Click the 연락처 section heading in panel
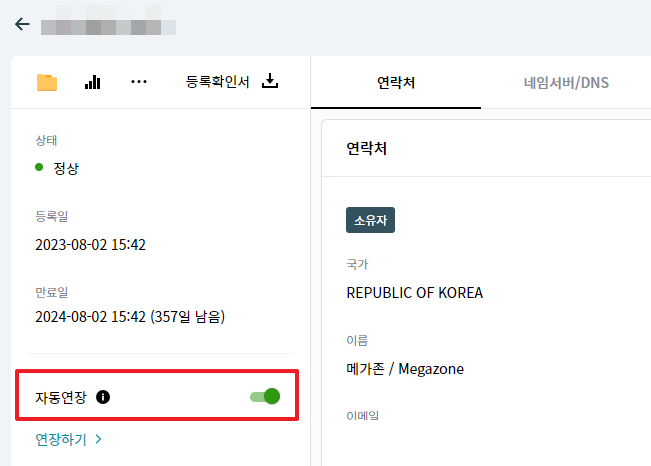Image resolution: width=651 pixels, height=466 pixels. pyautogui.click(x=367, y=149)
